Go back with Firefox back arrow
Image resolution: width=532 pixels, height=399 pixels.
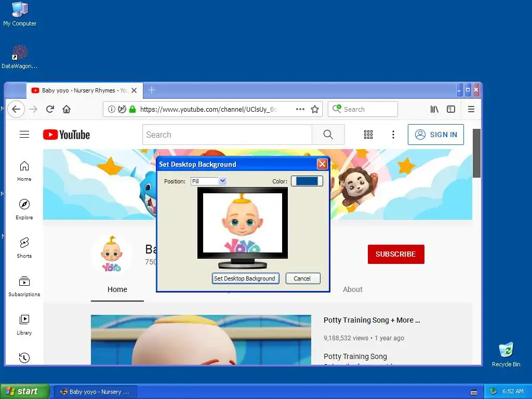(16, 109)
